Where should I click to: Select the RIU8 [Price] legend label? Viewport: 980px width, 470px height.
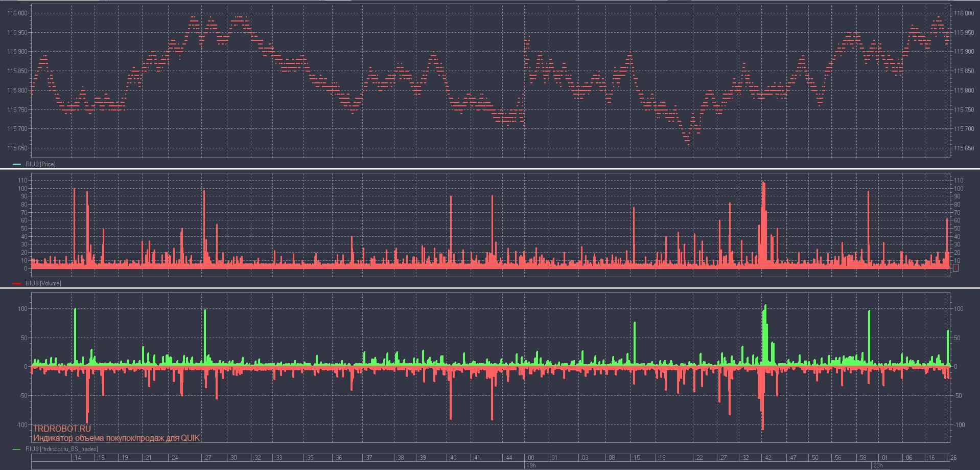[x=40, y=164]
